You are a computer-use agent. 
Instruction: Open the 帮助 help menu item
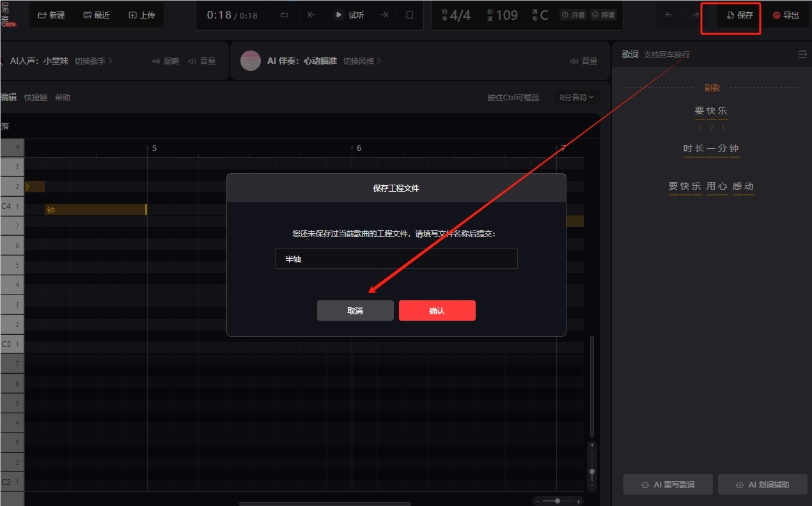(x=63, y=97)
